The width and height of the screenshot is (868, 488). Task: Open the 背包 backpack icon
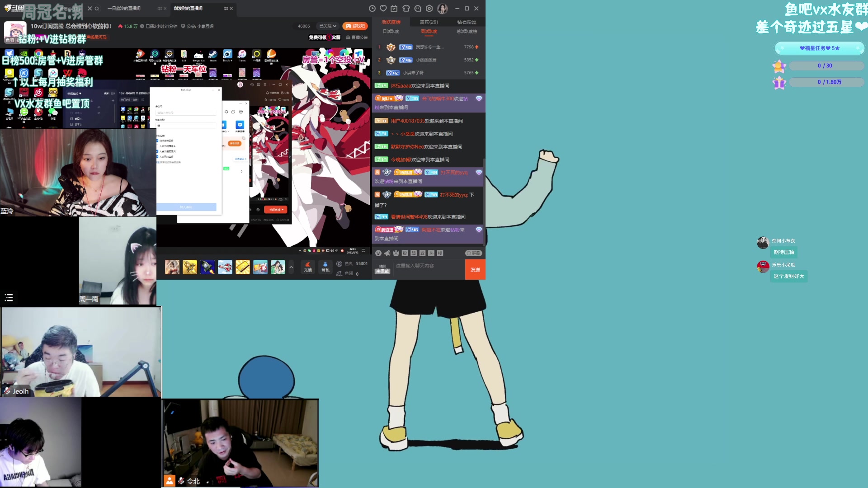tap(325, 267)
